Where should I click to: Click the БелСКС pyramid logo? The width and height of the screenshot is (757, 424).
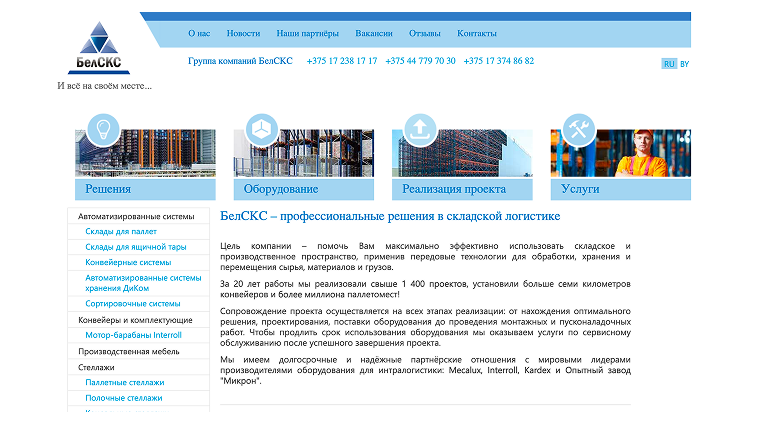click(x=99, y=47)
